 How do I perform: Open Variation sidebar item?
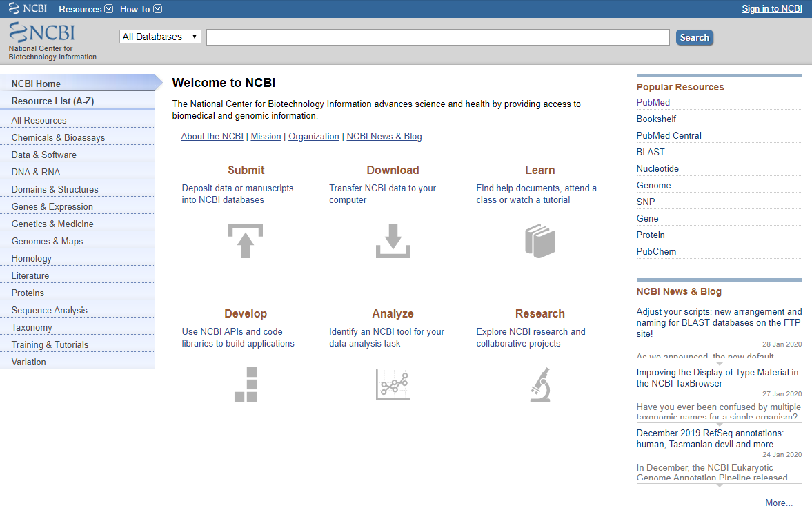point(77,362)
